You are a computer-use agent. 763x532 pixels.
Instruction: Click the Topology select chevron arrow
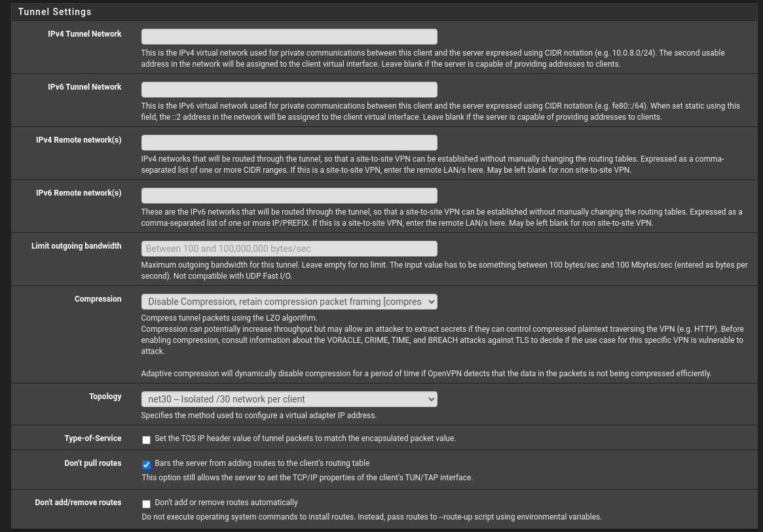[431, 399]
